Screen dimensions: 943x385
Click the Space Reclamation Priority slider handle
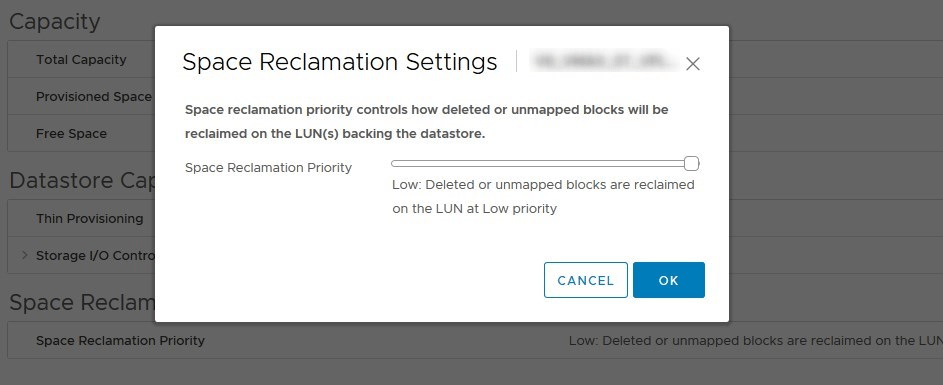tap(692, 163)
